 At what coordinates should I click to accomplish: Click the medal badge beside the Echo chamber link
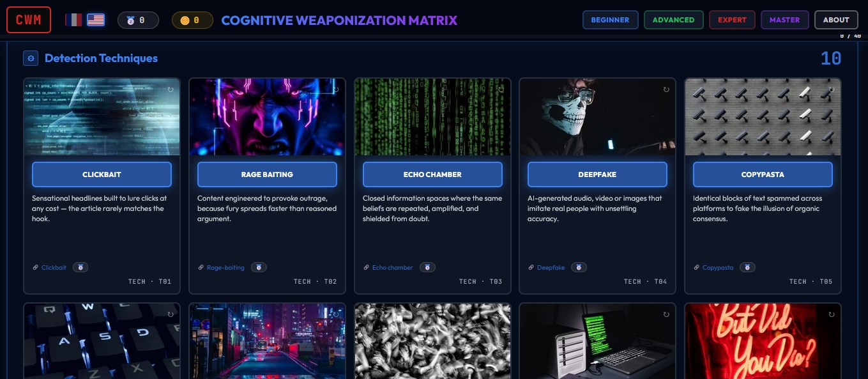(427, 267)
